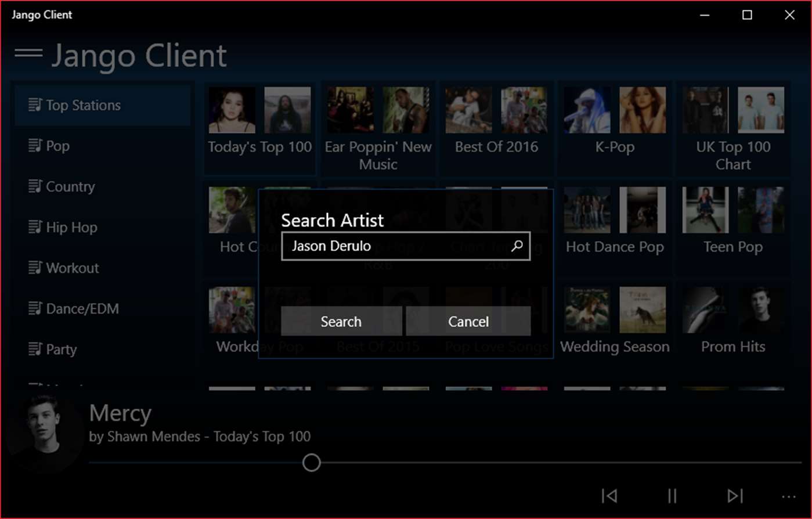Skip to the previous track
Image resolution: width=812 pixels, height=519 pixels.
point(609,496)
